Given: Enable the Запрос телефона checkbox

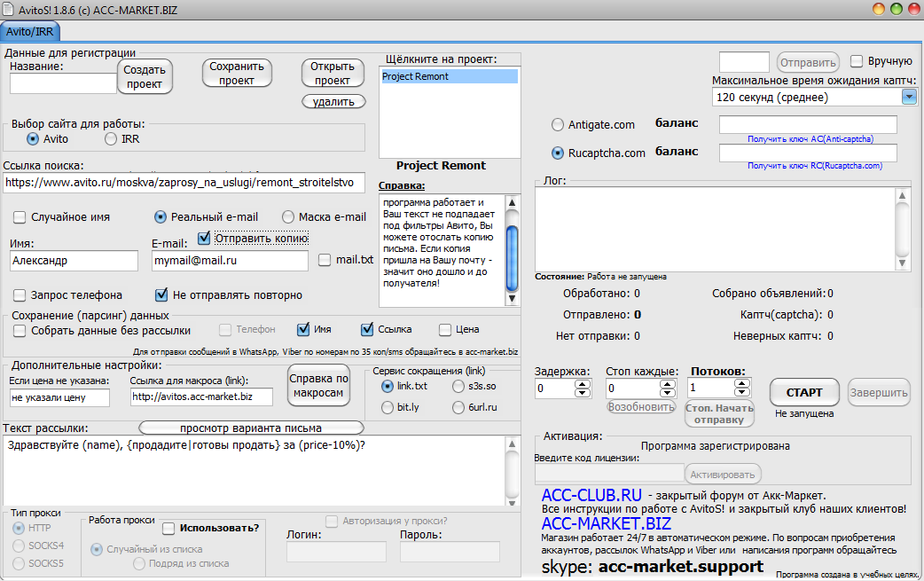Looking at the screenshot, I should 20,295.
